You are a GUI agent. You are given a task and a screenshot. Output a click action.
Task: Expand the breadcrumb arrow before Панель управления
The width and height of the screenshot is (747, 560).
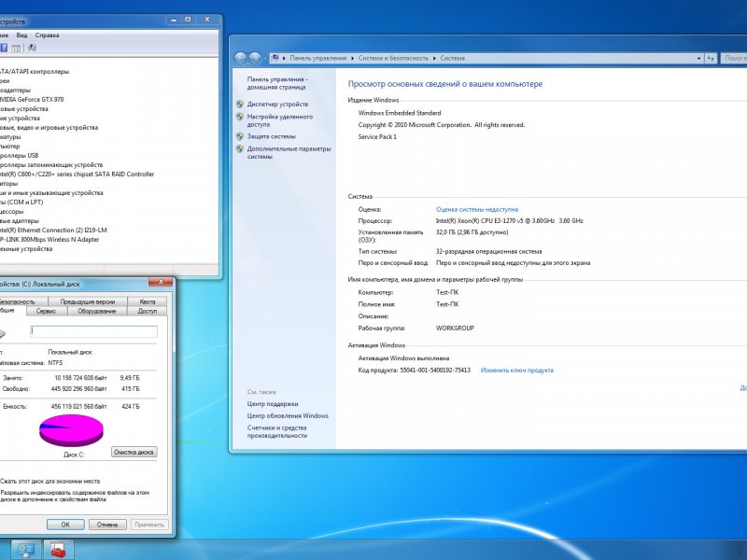click(x=284, y=58)
